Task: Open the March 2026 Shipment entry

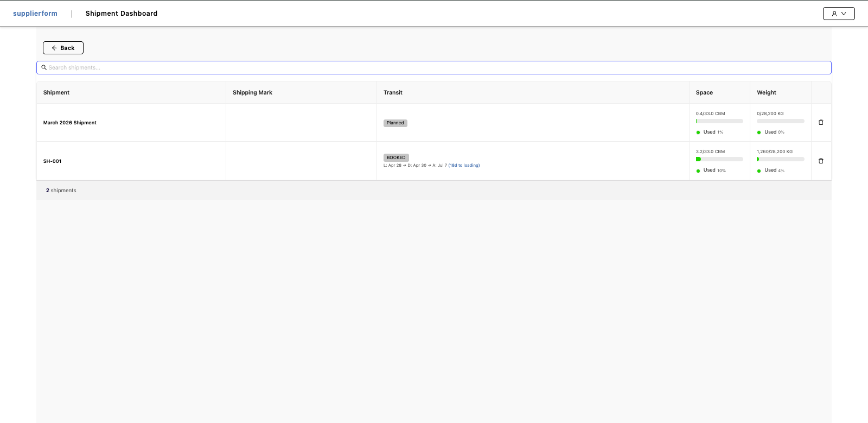Action: 70,123
